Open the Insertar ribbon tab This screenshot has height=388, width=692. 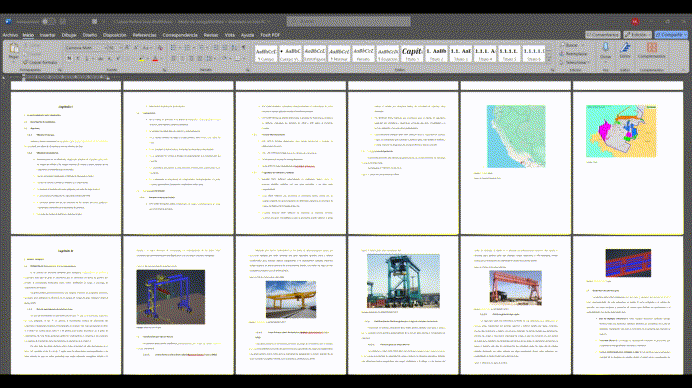tap(48, 35)
